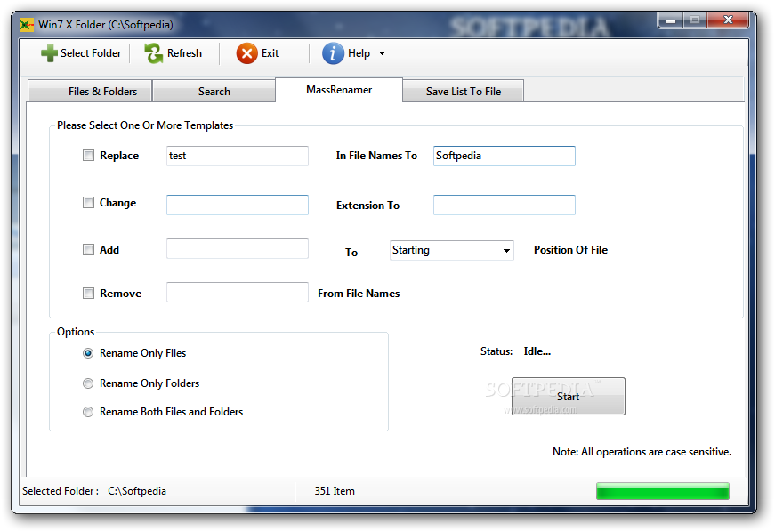Tick the Add checkbox

(x=88, y=249)
